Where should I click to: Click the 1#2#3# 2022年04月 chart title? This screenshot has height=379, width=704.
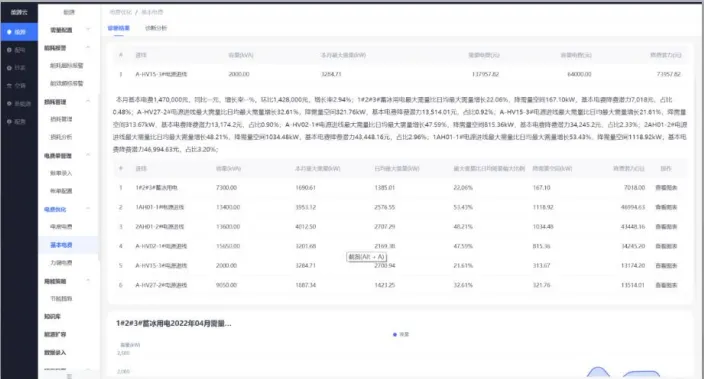[173, 323]
